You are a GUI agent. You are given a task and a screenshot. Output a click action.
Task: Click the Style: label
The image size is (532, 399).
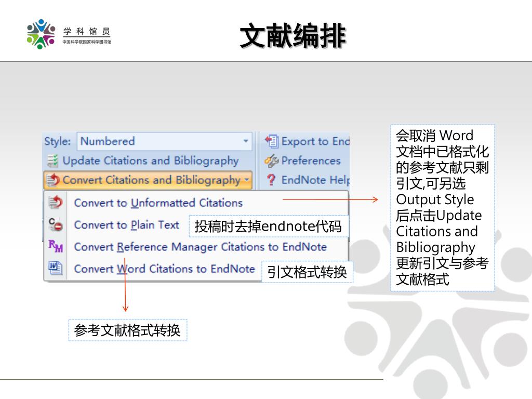click(57, 141)
